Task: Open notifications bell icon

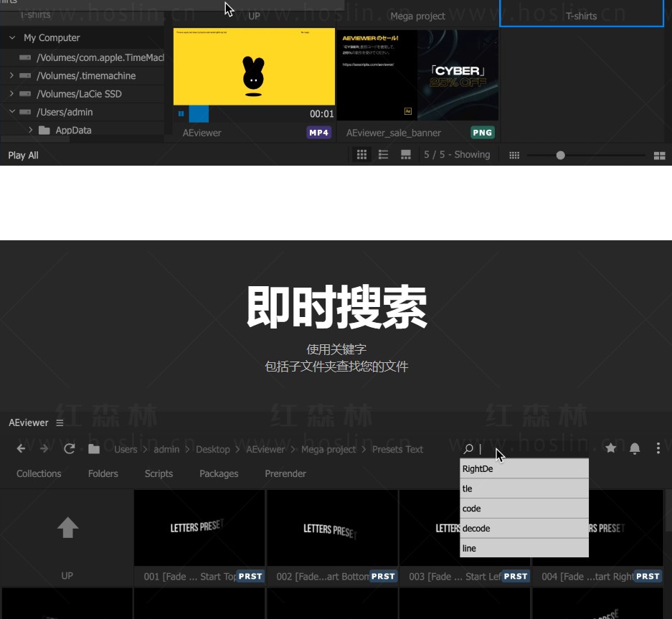Action: [x=635, y=448]
